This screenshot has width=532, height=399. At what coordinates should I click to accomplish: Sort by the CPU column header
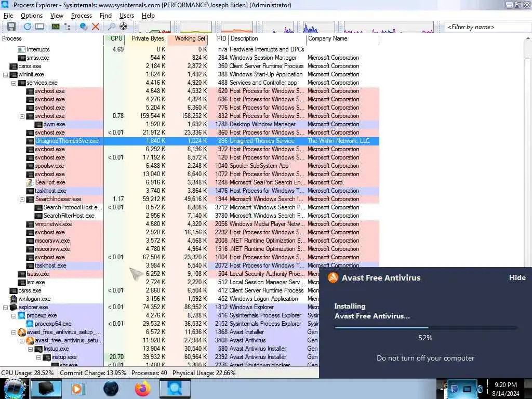pos(115,38)
